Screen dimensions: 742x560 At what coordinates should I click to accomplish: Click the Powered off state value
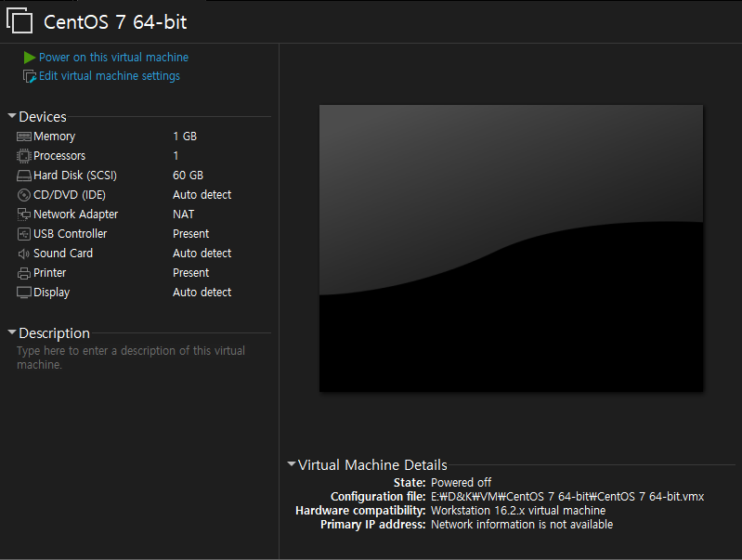click(x=461, y=483)
